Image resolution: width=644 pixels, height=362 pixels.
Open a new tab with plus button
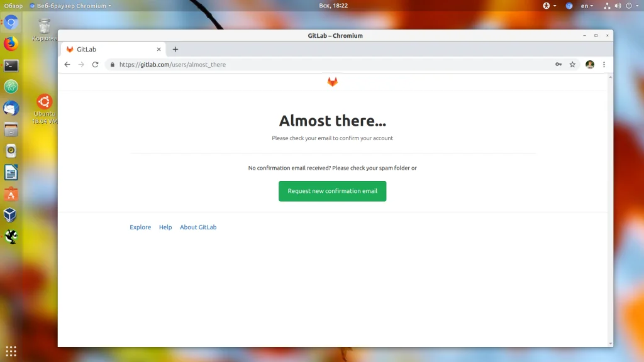pyautogui.click(x=175, y=49)
